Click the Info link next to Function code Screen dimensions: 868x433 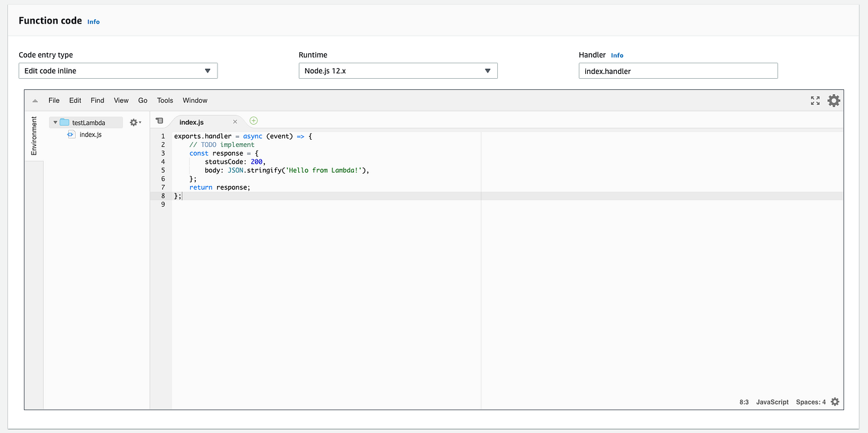(93, 21)
